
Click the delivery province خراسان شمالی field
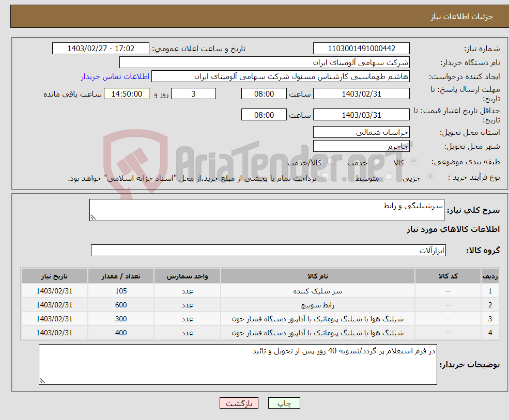click(x=361, y=132)
